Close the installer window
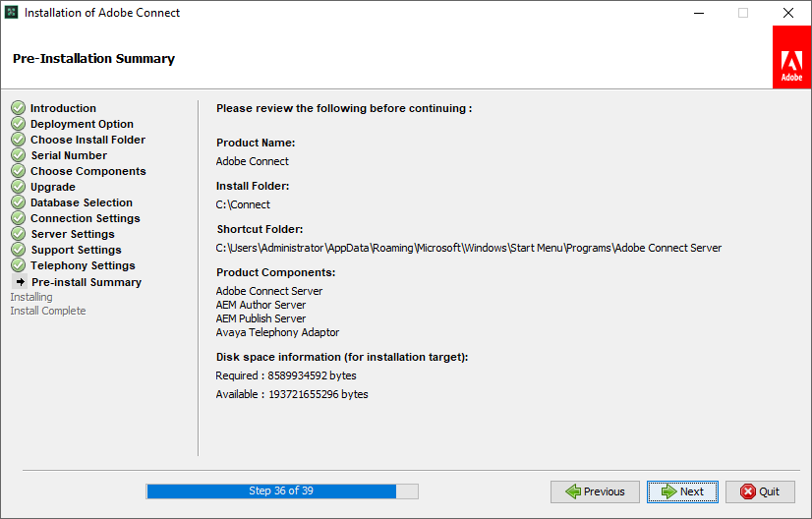The height and width of the screenshot is (519, 812). click(x=788, y=13)
